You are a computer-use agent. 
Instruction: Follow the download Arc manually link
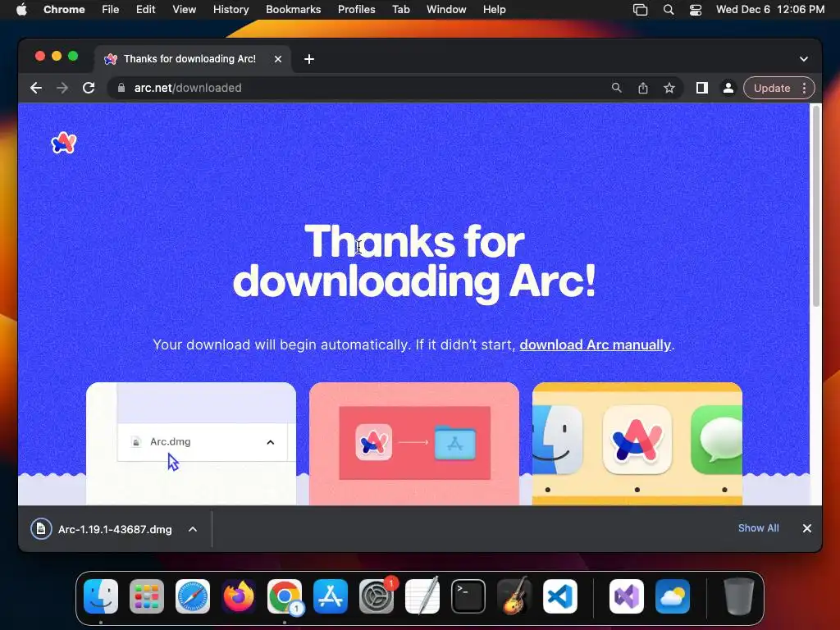coord(596,345)
